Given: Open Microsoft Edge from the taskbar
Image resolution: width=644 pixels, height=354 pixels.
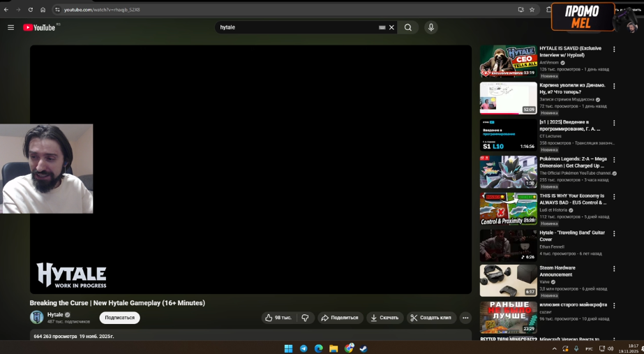Looking at the screenshot, I should pos(319,348).
